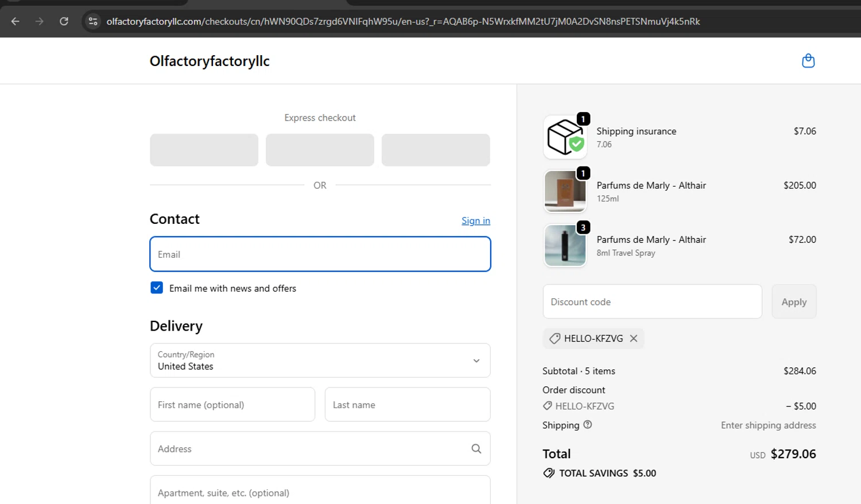The width and height of the screenshot is (861, 504).
Task: Click the shipping help question mark icon
Action: click(x=588, y=425)
